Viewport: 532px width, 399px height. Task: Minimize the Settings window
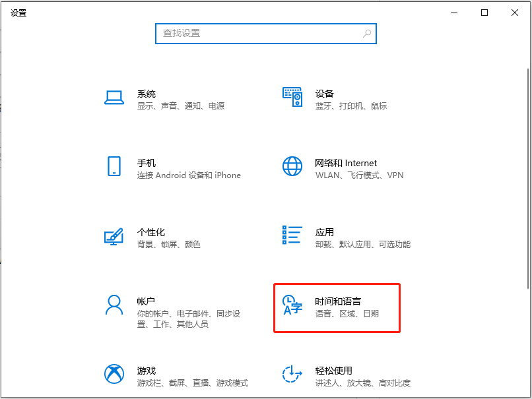tap(454, 13)
